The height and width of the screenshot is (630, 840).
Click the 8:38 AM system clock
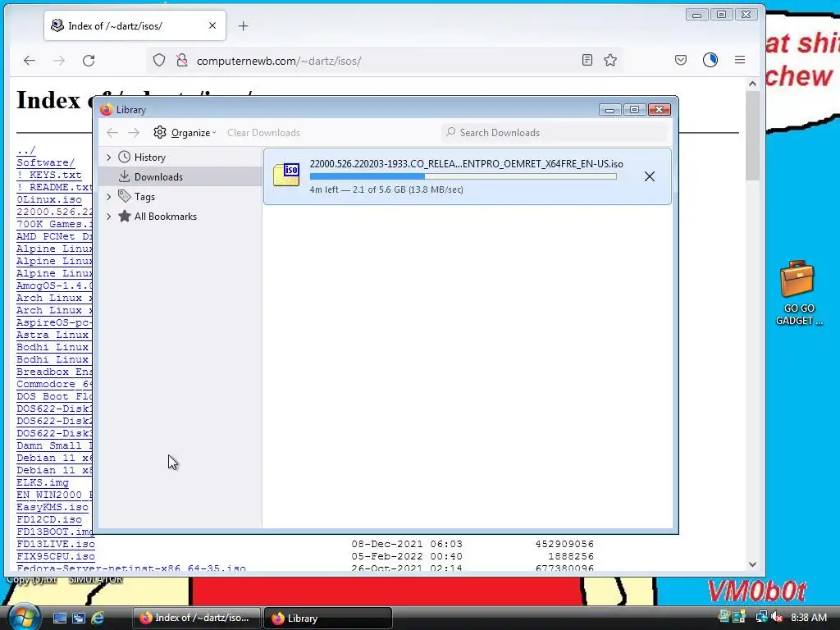(808, 618)
